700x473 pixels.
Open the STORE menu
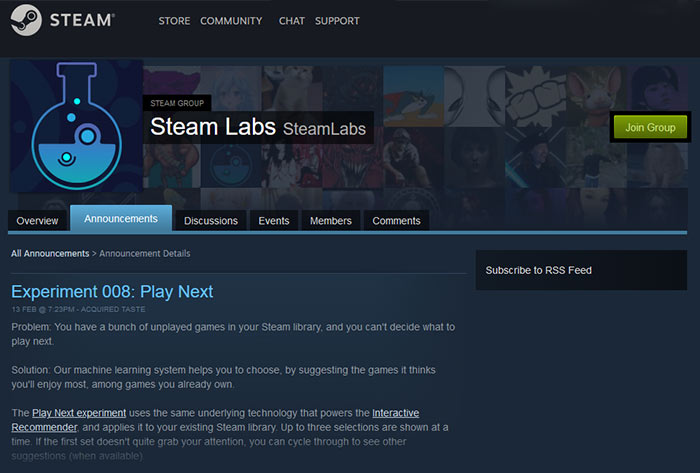click(174, 21)
